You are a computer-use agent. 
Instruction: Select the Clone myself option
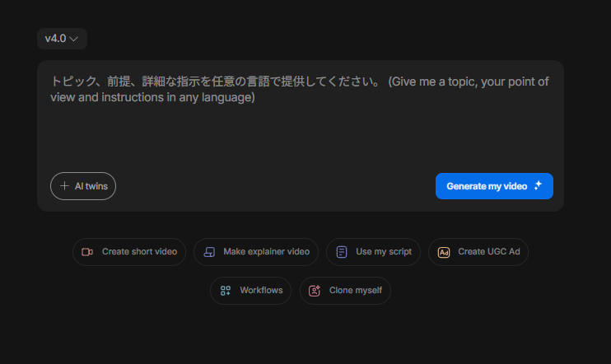(345, 291)
